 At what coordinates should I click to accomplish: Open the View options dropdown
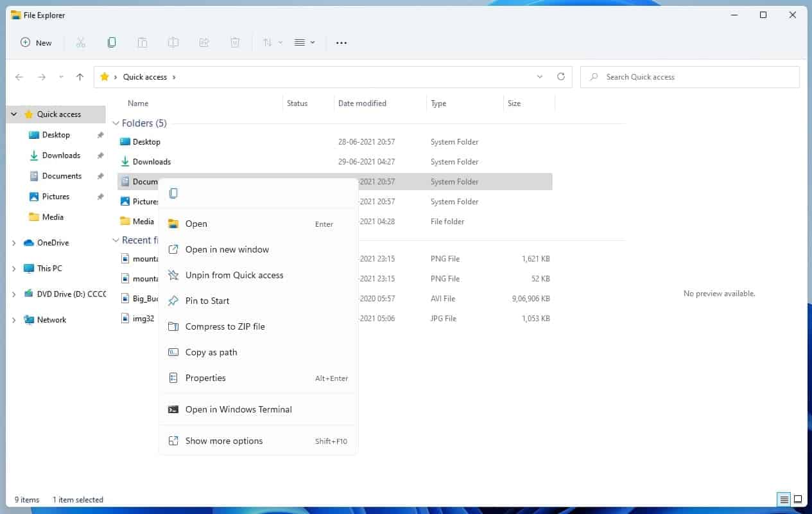[x=303, y=42]
